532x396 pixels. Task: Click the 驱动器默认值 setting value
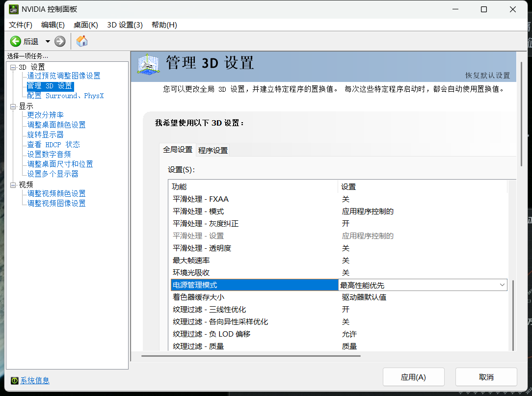click(x=364, y=297)
